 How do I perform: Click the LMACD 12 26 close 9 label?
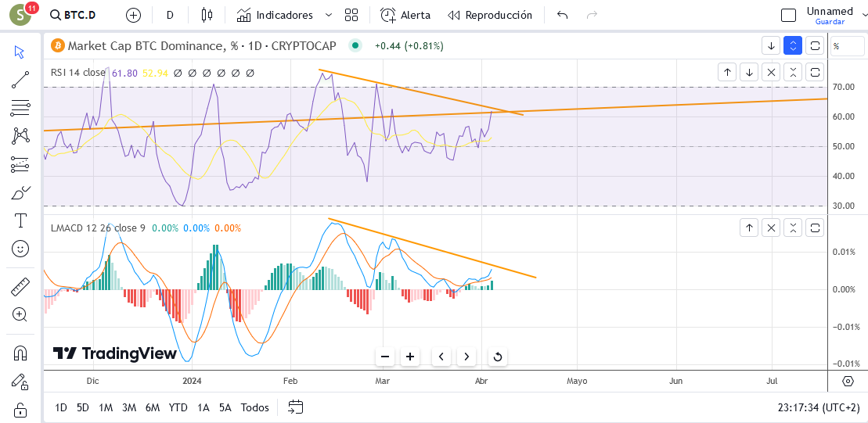coord(98,228)
